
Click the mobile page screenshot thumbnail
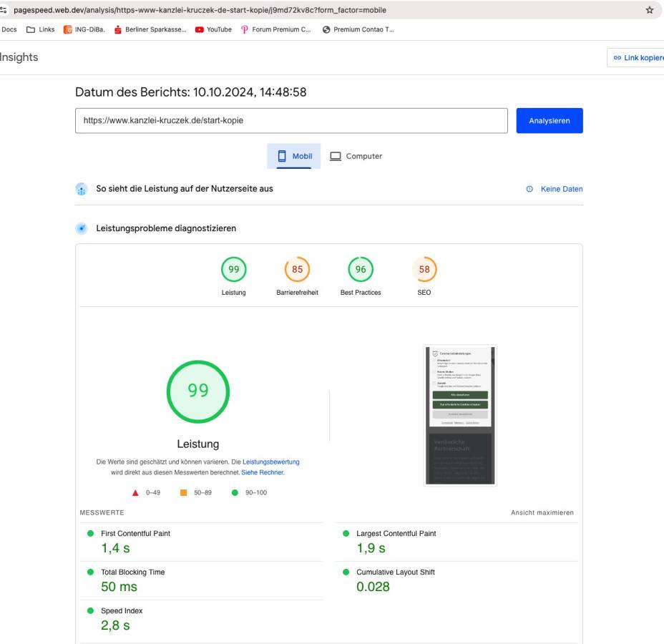click(460, 416)
